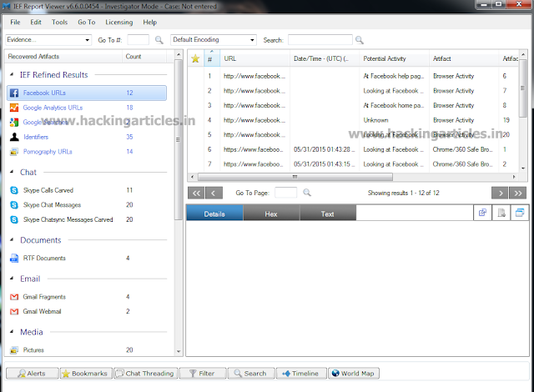
Task: Click the bookmark star column header
Action: 195,58
